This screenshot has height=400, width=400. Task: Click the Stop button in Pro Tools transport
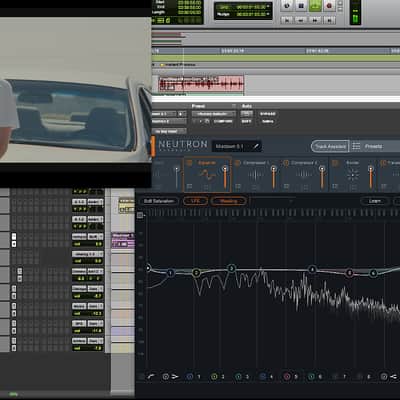click(x=301, y=6)
